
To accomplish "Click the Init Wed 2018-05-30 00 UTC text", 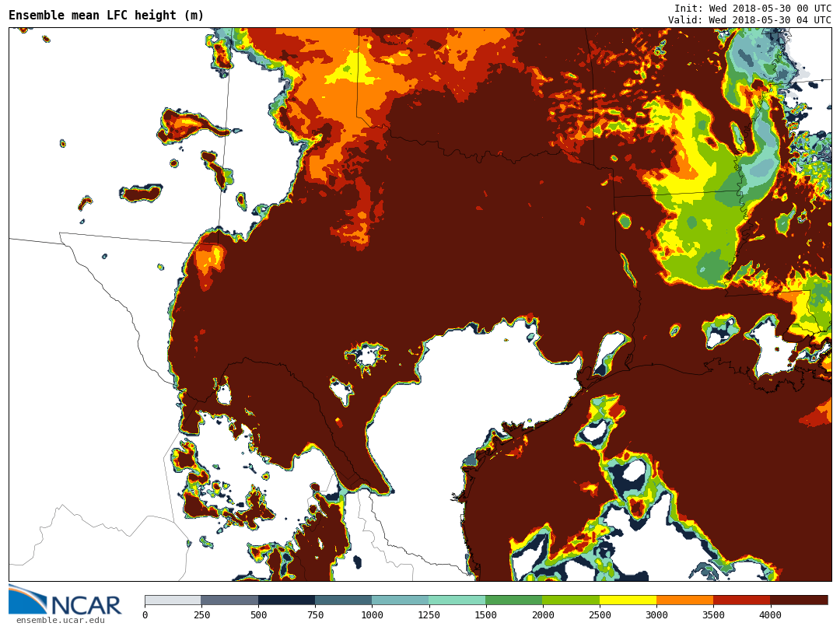I will (752, 9).
